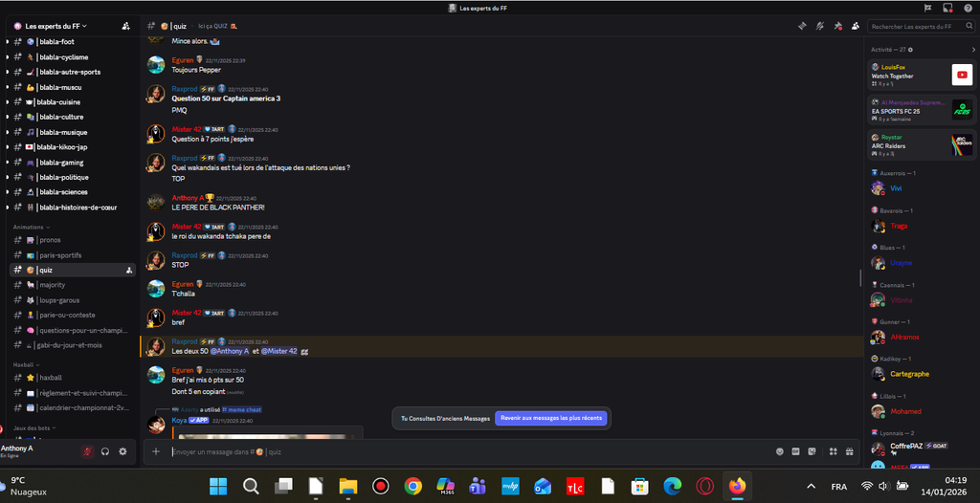The height and width of the screenshot is (503, 980).
Task: Open the GIF picker in message bar
Action: 795,451
